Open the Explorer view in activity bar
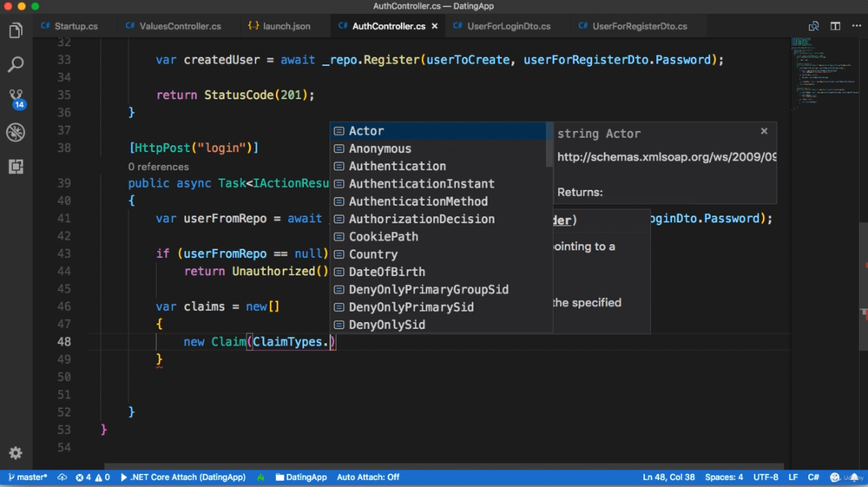The image size is (868, 487). [16, 31]
